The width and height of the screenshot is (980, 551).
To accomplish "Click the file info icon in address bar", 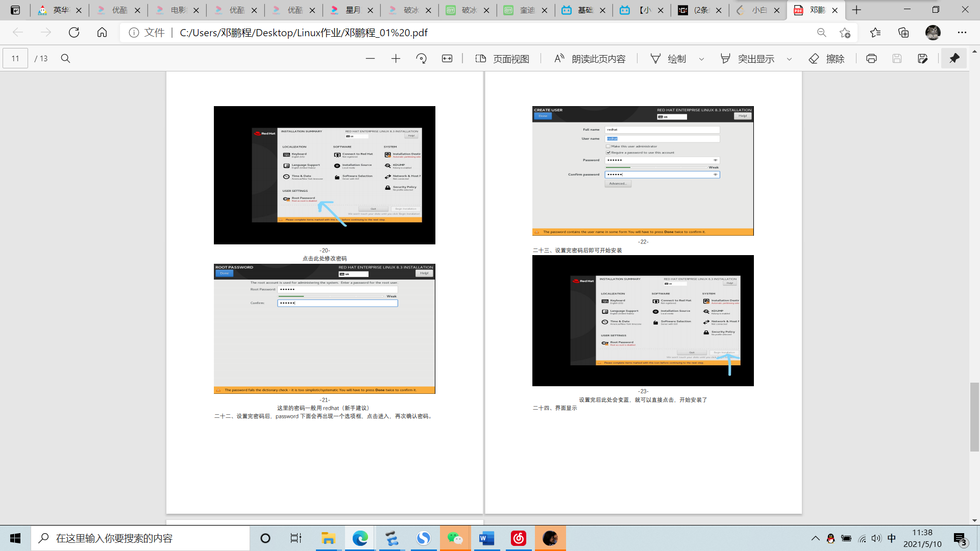I will tap(134, 33).
